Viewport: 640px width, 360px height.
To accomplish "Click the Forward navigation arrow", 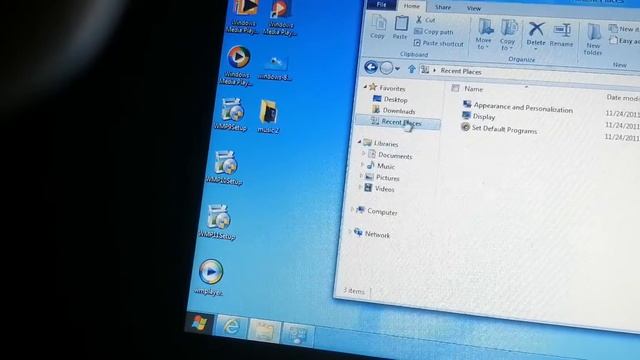I will click(386, 68).
